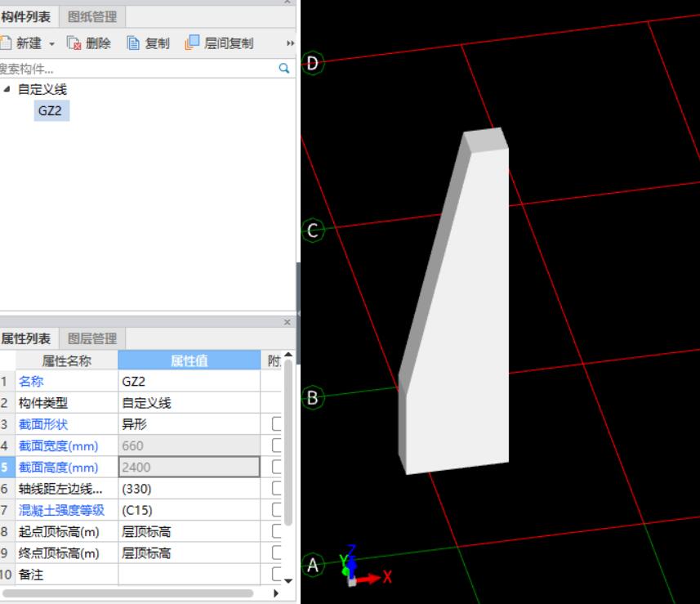The height and width of the screenshot is (604, 700).
Task: Toggle the 截面高度 attach checkbox
Action: 277,467
